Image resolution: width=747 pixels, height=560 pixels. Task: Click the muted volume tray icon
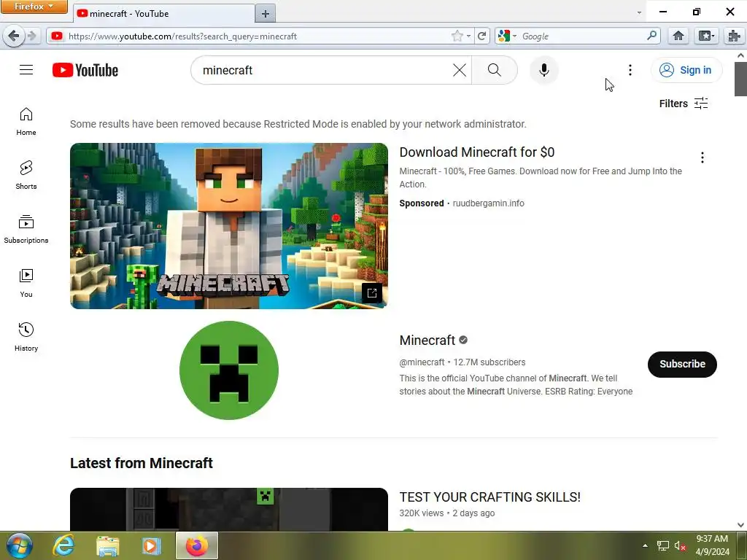tap(679, 546)
